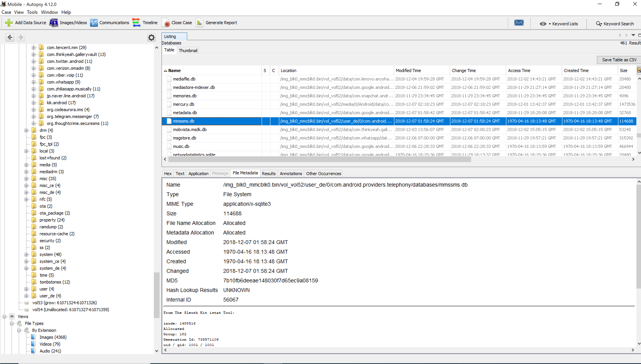Expand the user_de (4) folder

26,296
